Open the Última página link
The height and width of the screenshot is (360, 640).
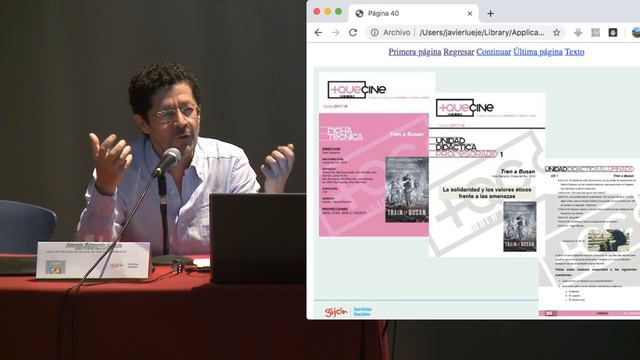click(538, 52)
